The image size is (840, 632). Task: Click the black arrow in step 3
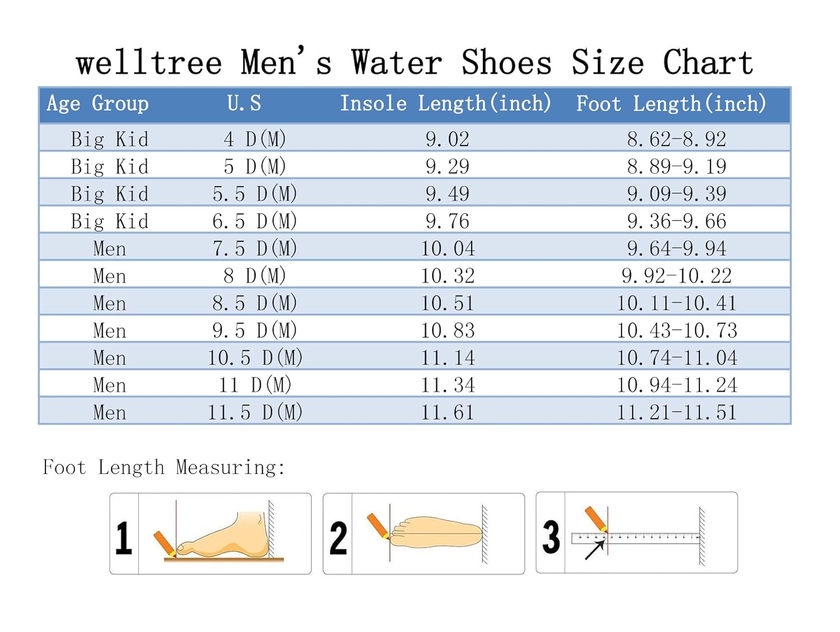[594, 550]
